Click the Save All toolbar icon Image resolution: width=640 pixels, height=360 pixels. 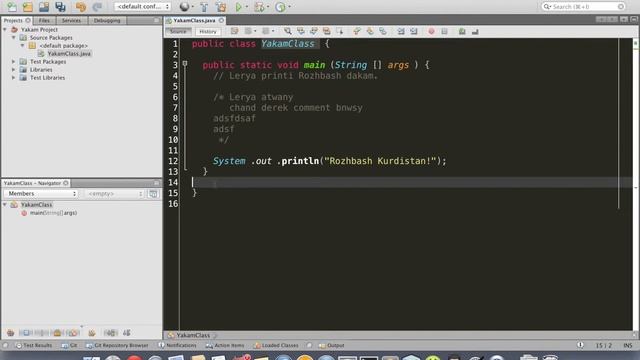coord(60,7)
